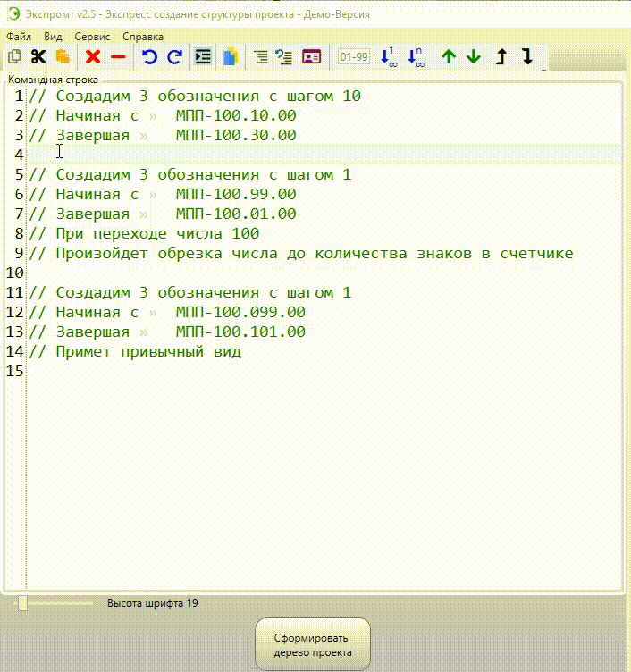Click the red X delete icon
The image size is (631, 672).
(x=93, y=56)
